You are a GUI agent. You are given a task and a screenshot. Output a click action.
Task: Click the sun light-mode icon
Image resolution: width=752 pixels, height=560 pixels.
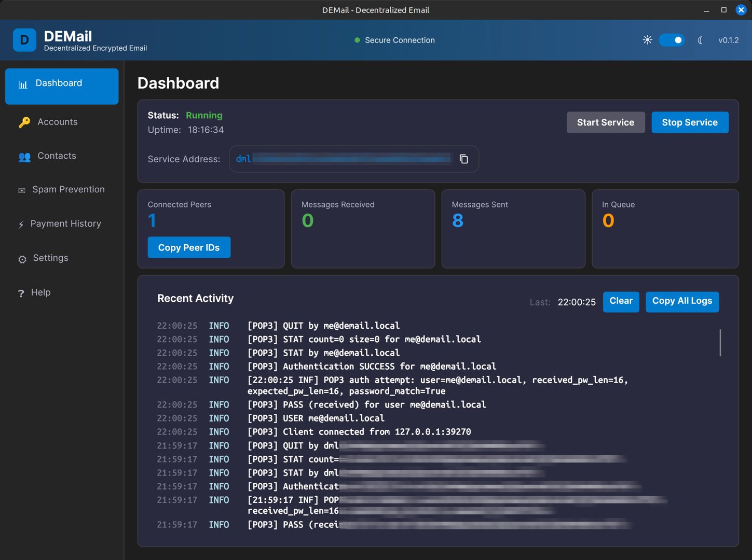point(647,40)
